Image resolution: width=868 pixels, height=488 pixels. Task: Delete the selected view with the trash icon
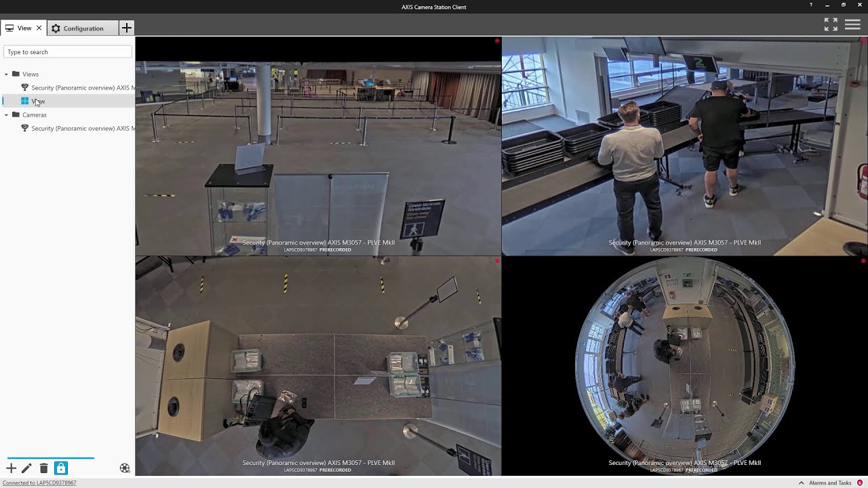(x=43, y=468)
